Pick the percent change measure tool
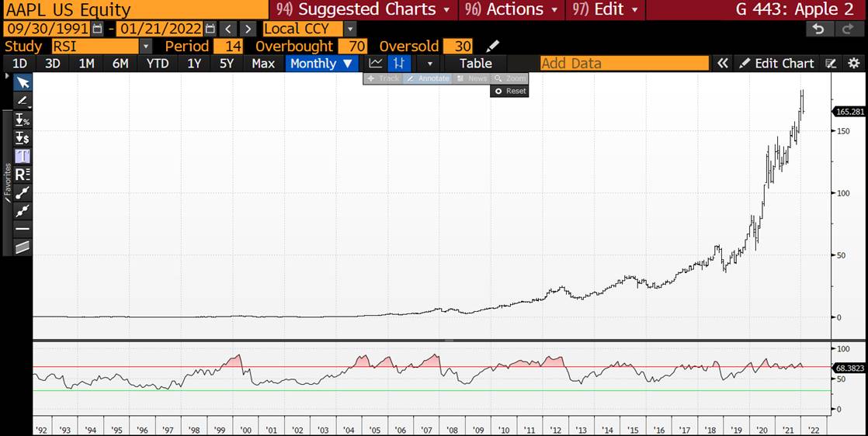This screenshot has width=868, height=436. tap(23, 119)
